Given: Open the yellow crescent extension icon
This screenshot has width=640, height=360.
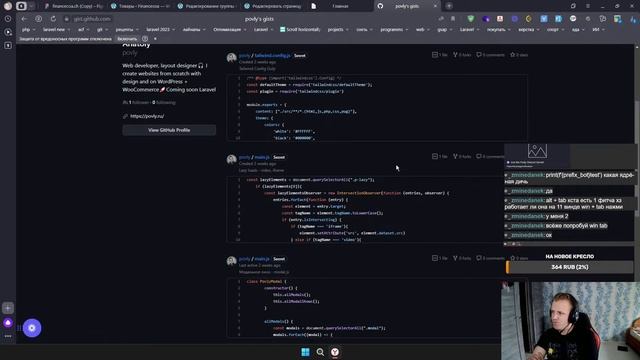Looking at the screenshot, I should coord(529,19).
